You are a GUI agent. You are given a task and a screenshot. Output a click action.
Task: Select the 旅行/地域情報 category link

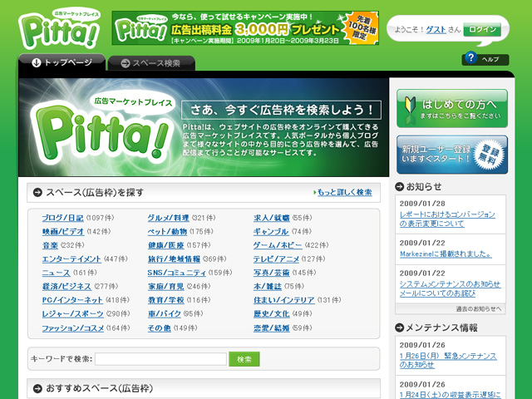click(x=174, y=259)
